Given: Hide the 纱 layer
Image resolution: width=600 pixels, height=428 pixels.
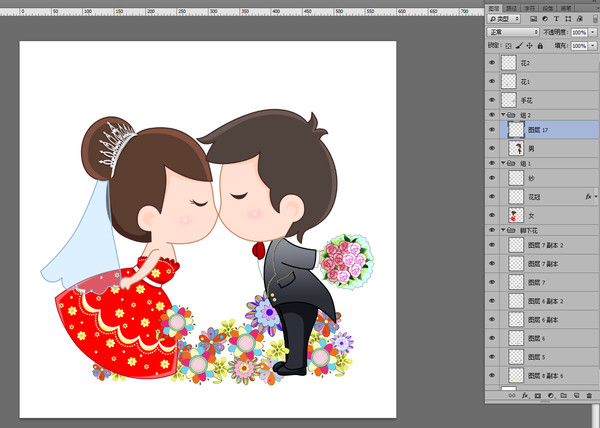Looking at the screenshot, I should [492, 178].
